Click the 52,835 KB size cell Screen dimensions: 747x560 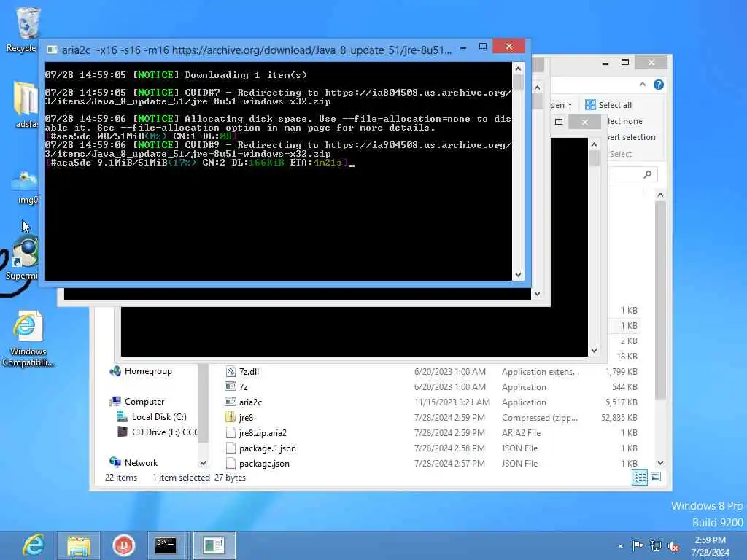click(619, 418)
